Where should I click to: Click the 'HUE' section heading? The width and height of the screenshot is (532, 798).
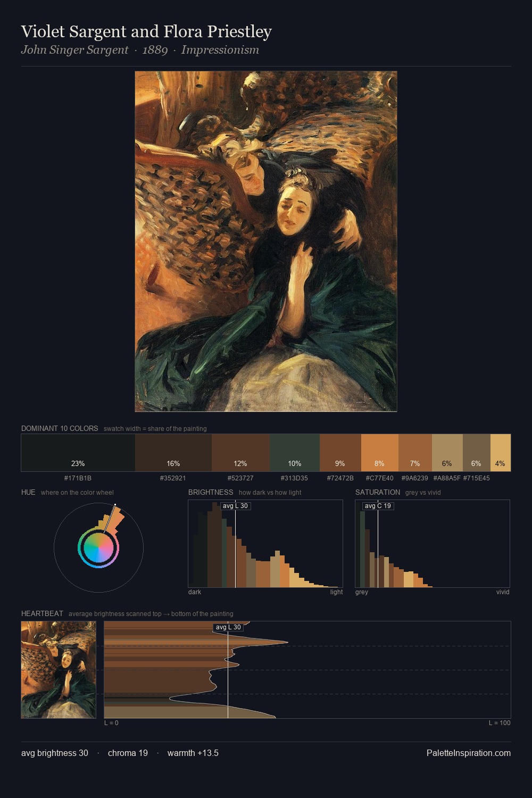coord(28,492)
